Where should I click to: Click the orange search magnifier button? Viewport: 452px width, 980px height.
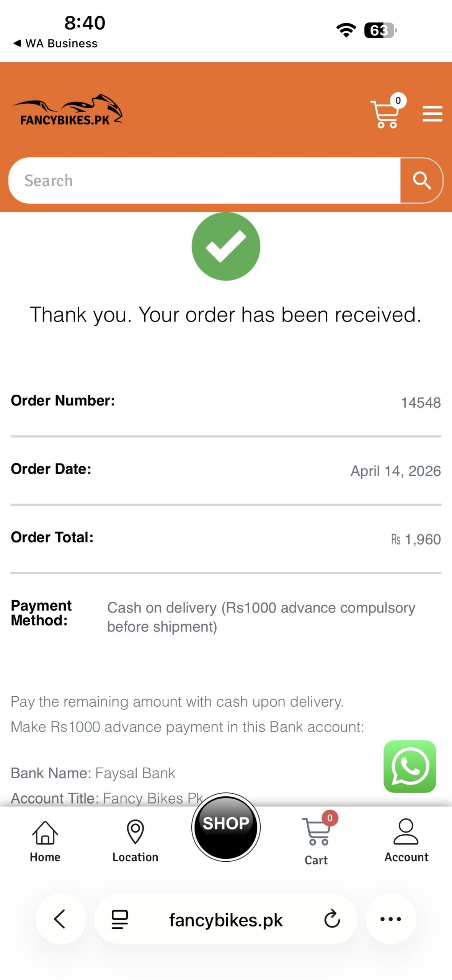pyautogui.click(x=421, y=180)
